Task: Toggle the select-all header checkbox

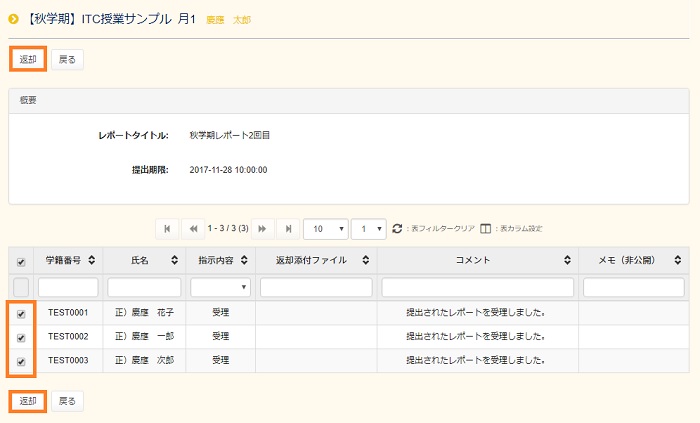Action: coord(21,261)
